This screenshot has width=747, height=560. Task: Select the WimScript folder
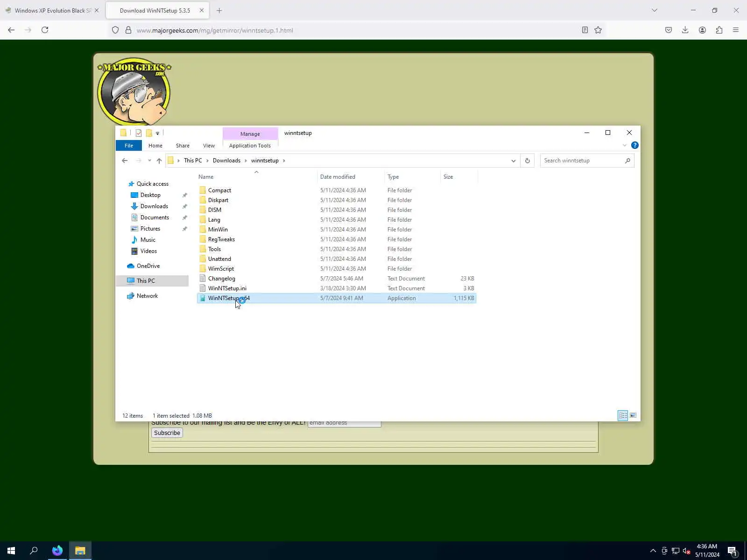[221, 269]
